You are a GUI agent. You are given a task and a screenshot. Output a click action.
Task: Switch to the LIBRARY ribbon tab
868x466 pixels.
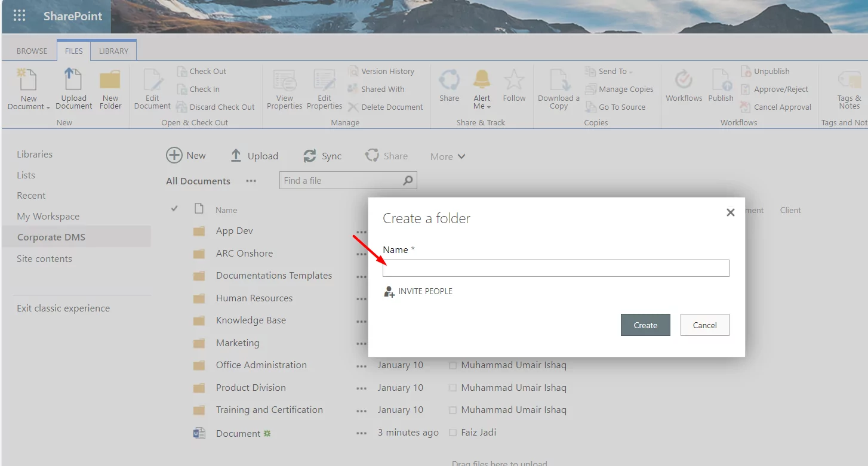(x=113, y=51)
